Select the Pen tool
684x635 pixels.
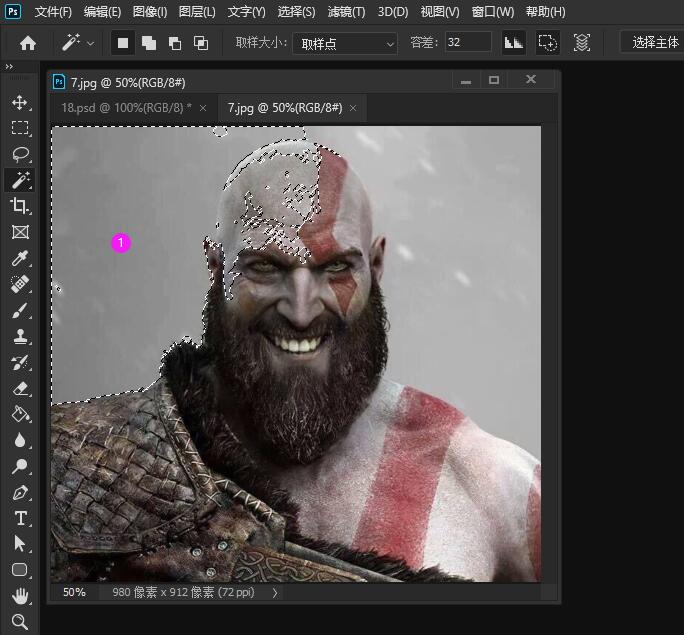pyautogui.click(x=20, y=492)
